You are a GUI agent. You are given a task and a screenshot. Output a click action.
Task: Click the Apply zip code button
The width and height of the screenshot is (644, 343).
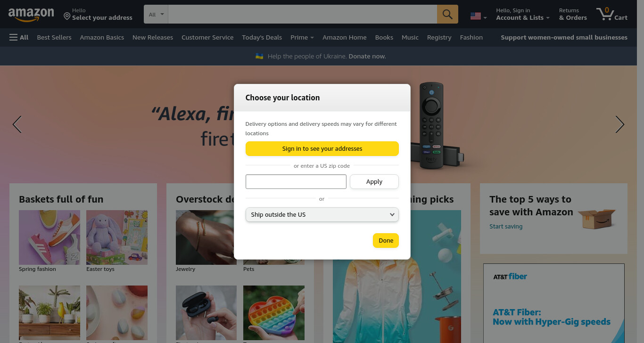tap(374, 181)
